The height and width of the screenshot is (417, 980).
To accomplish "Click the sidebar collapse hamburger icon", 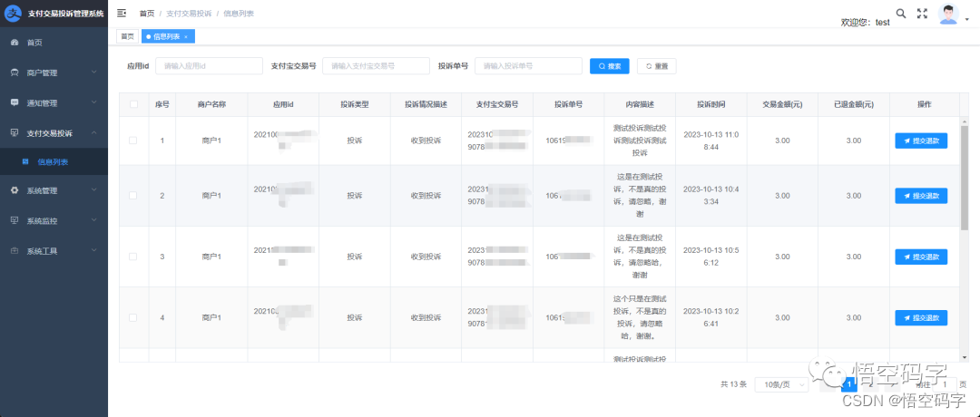I will coord(122,13).
